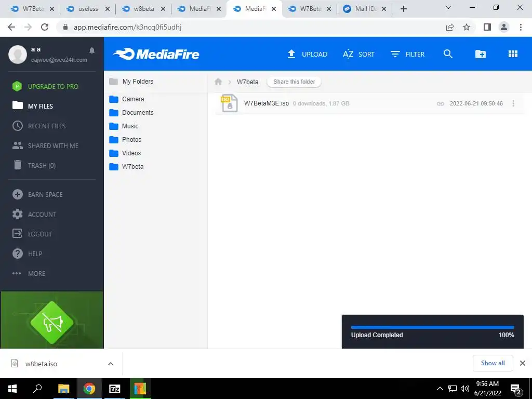532x399 pixels.
Task: Click the ad-free promo banner
Action: [x=52, y=320]
